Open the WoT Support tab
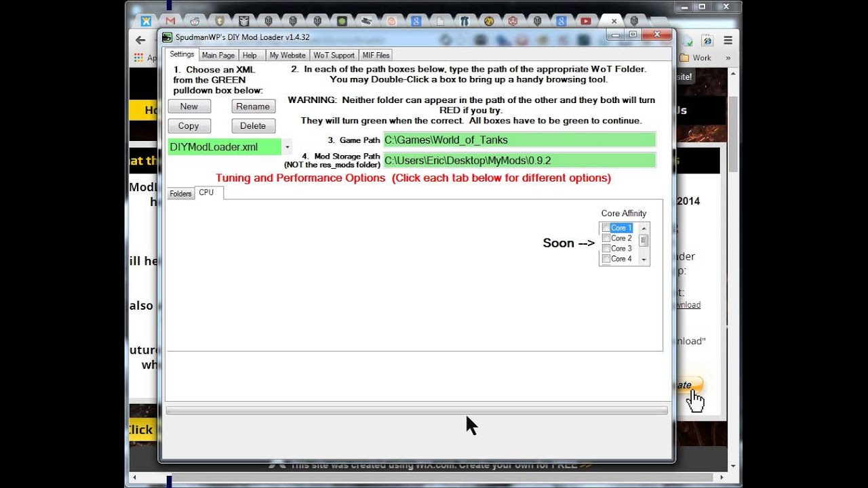This screenshot has height=488, width=868. [334, 55]
